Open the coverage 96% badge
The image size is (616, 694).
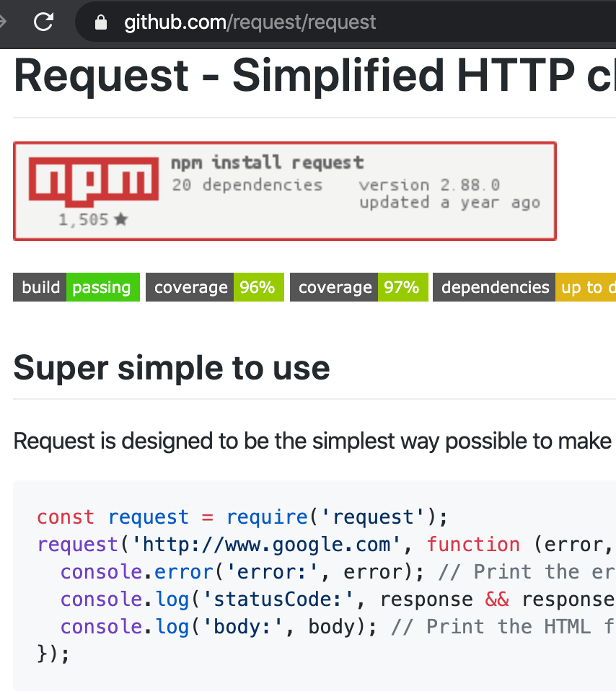[x=215, y=287]
